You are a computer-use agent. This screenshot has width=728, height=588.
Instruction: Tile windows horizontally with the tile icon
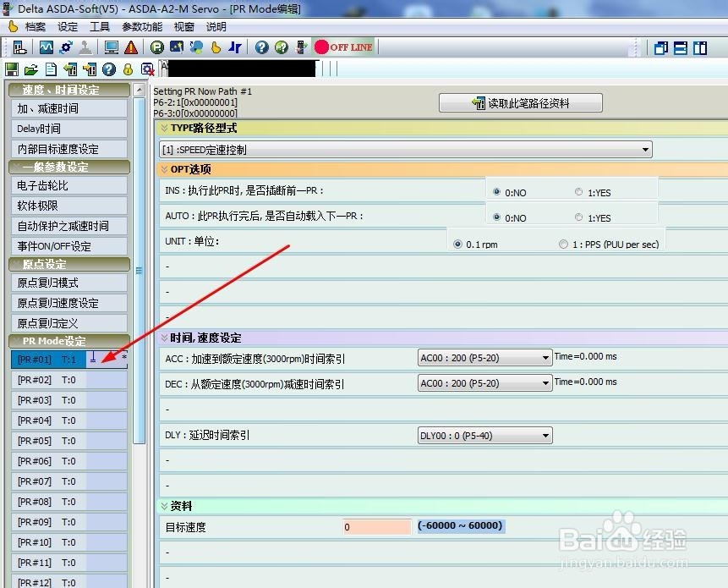pyautogui.click(x=681, y=48)
